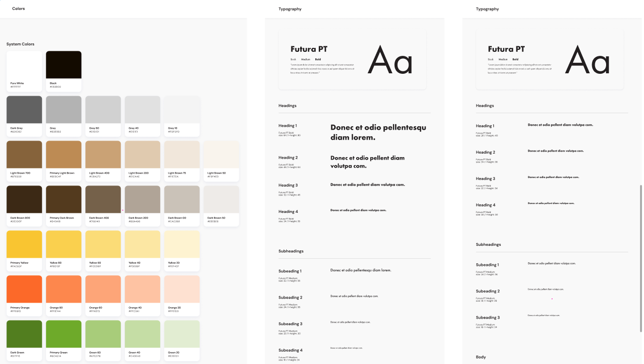Pick the Primary Yellow color swatch
This screenshot has height=364, width=644.
coord(24,244)
